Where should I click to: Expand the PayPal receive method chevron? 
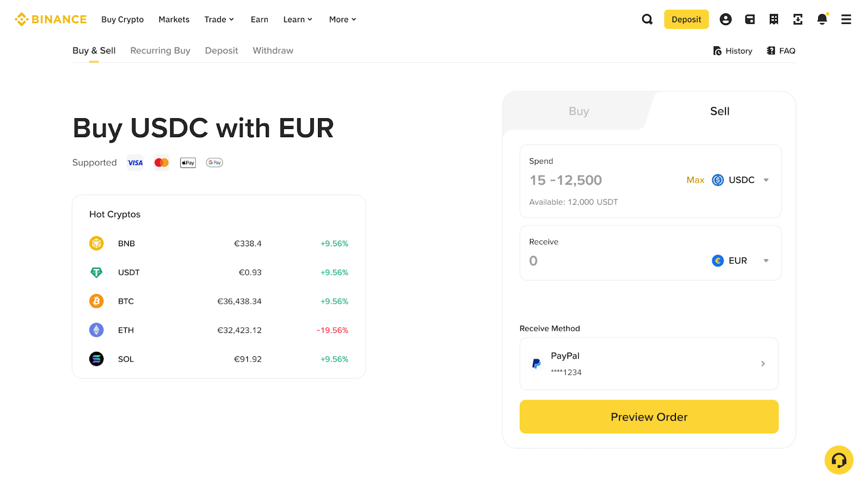click(x=763, y=364)
